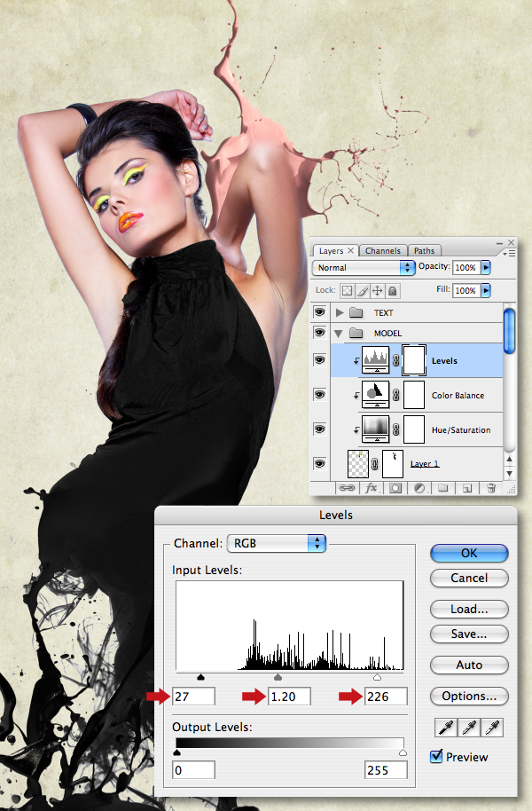Select the Hue/Saturation adjustment thumbnail
The width and height of the screenshot is (532, 811).
point(375,429)
